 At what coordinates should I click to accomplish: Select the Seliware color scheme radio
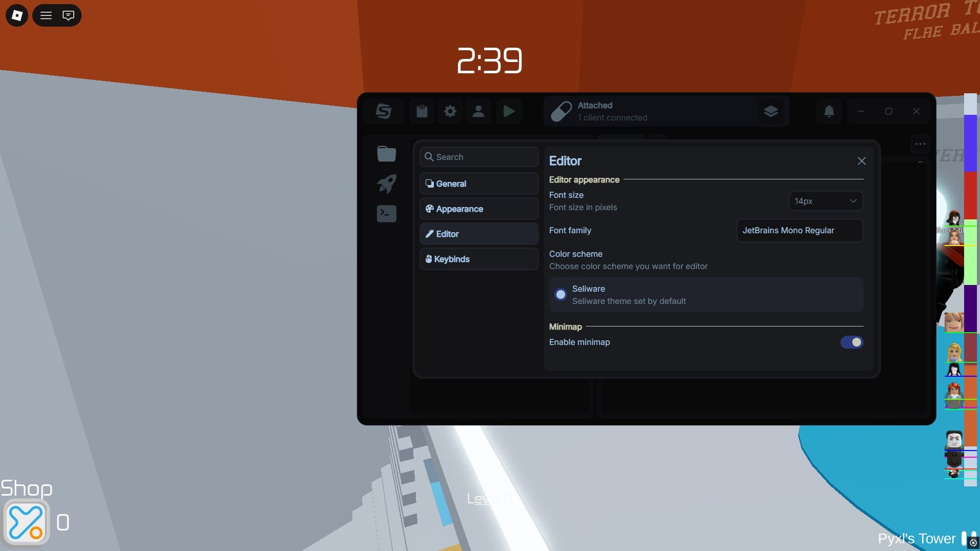click(x=561, y=295)
